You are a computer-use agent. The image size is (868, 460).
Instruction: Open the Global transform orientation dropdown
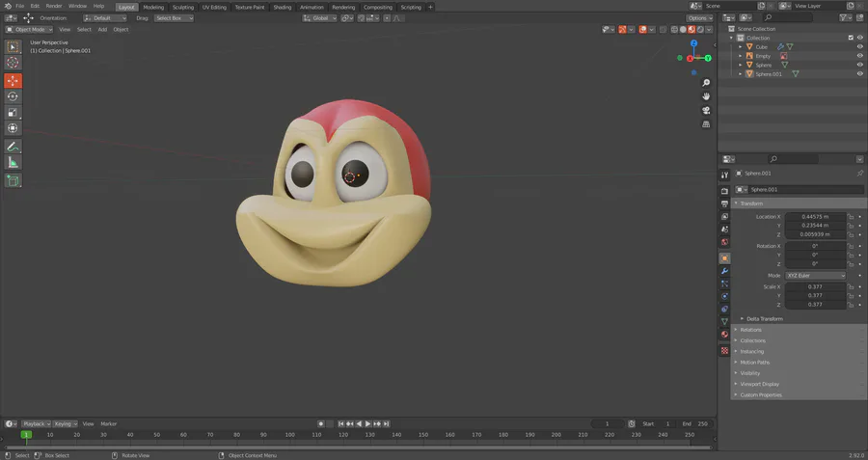click(319, 18)
